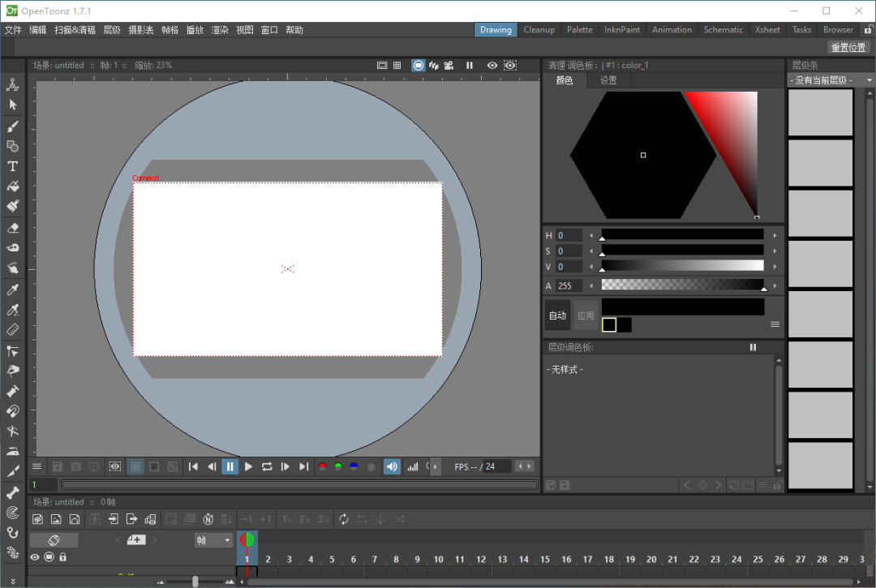Click the FPS value field showing 24
The width and height of the screenshot is (876, 588).
coord(497,467)
